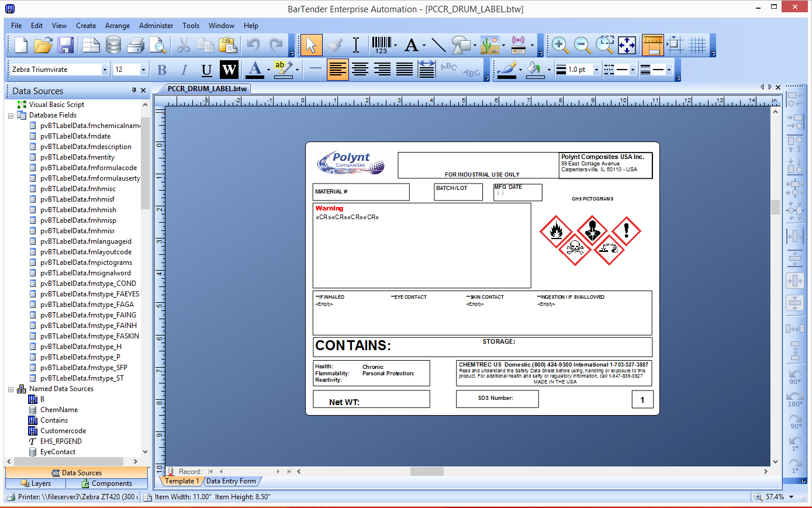Open the Tools menu
Screen dimensions: 812x508
click(191, 26)
